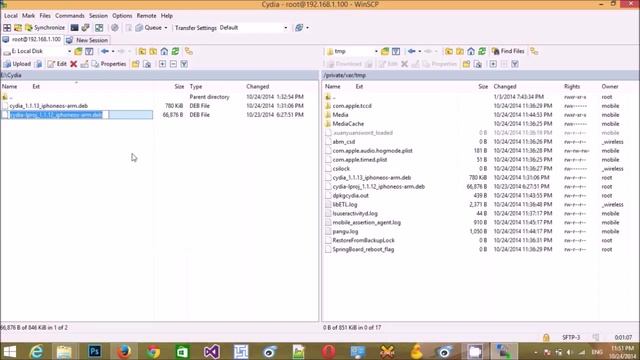640x360 pixels.
Task: Click local panel open directory icon
Action: click(78, 51)
